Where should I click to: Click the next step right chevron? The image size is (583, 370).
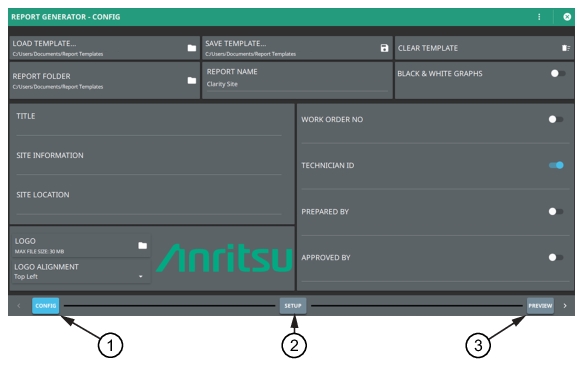(x=565, y=306)
